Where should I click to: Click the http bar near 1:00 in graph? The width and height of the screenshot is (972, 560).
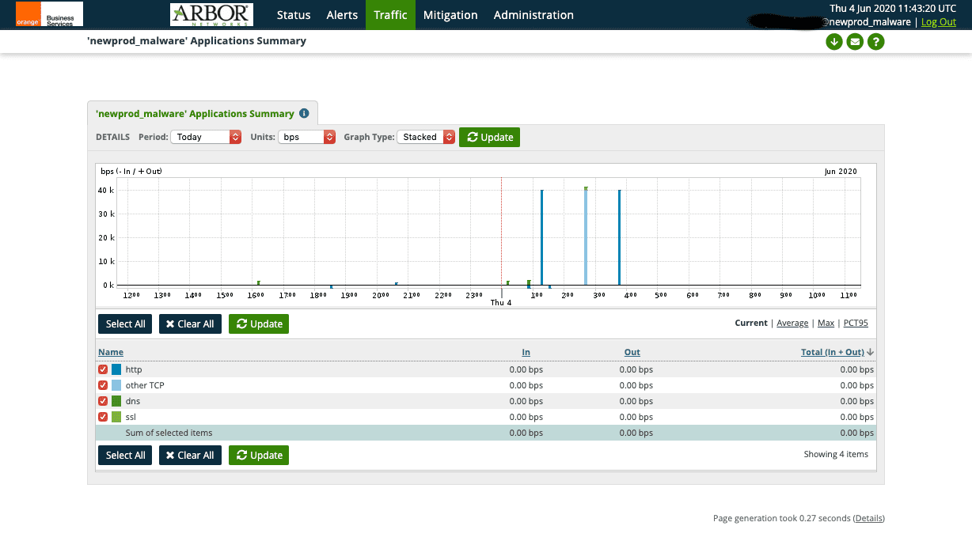point(542,237)
